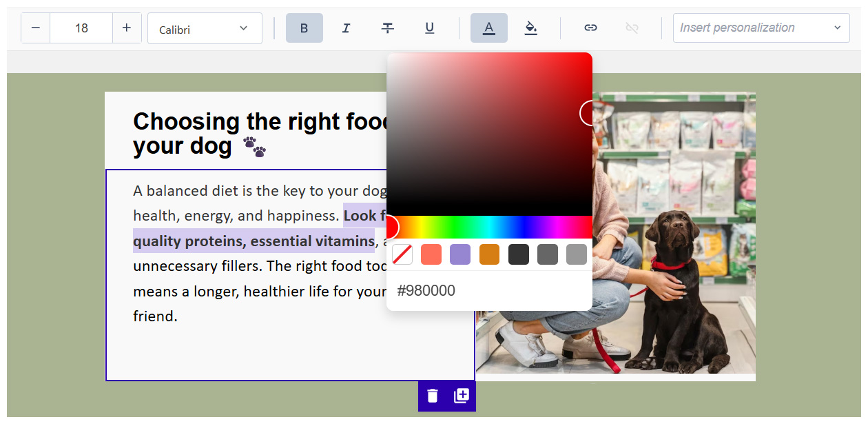Open the Calibri font dropdown
This screenshot has height=424, width=868.
205,29
